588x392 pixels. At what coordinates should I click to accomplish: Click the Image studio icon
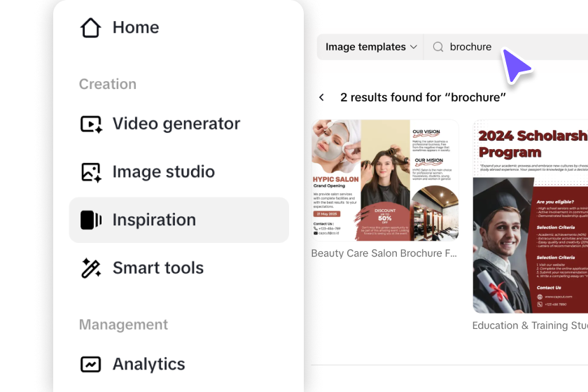pos(91,172)
